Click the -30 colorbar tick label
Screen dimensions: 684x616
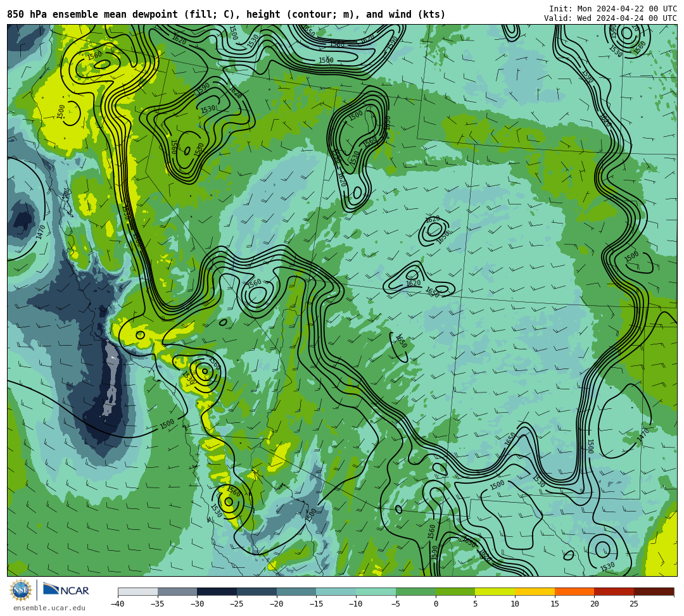coord(197,604)
